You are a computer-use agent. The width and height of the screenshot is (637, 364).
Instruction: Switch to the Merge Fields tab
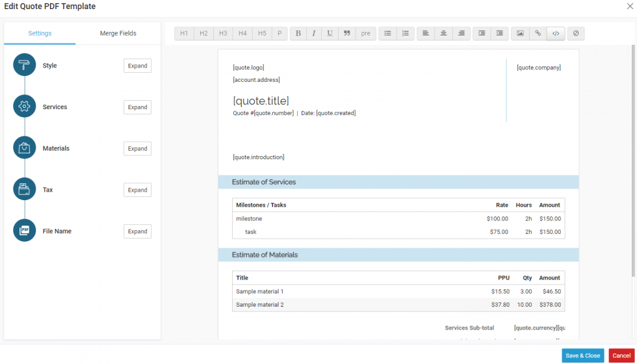tap(118, 33)
